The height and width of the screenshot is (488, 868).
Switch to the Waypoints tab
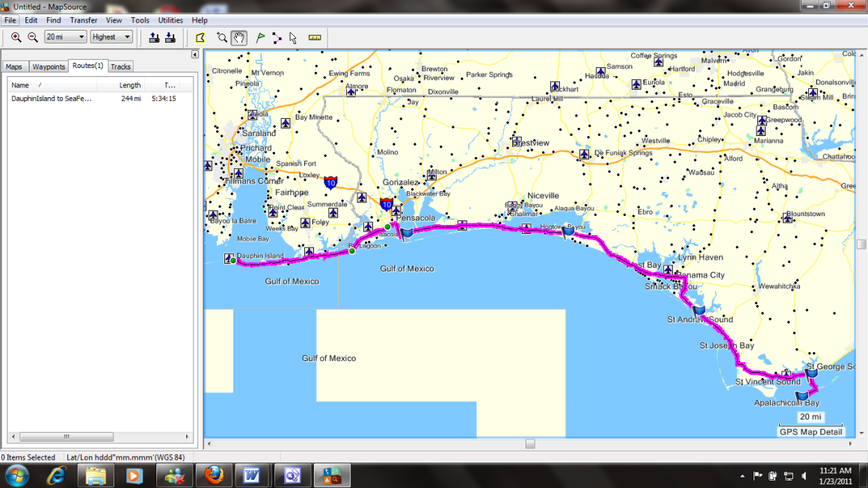(49, 67)
